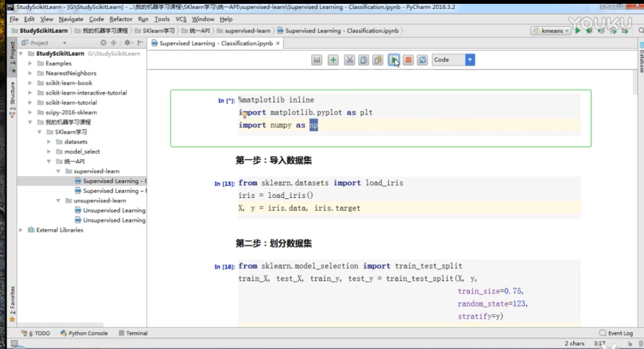Image resolution: width=644 pixels, height=349 pixels.
Task: Copy the selected notebook cell
Action: coord(363,60)
